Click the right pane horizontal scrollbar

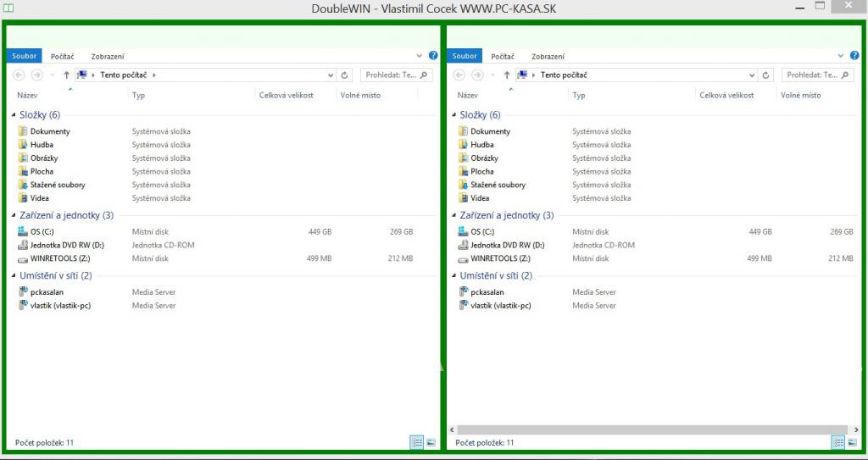coord(652,430)
